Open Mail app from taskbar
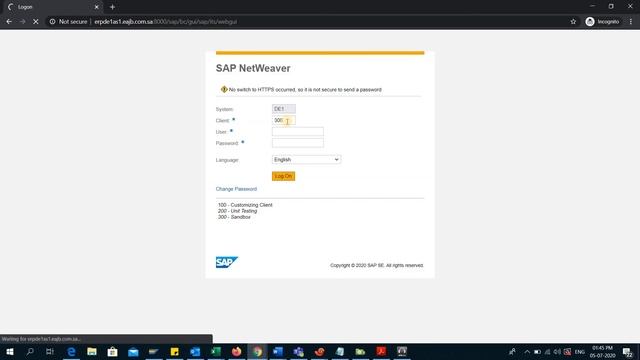640x360 pixels. pyautogui.click(x=133, y=351)
